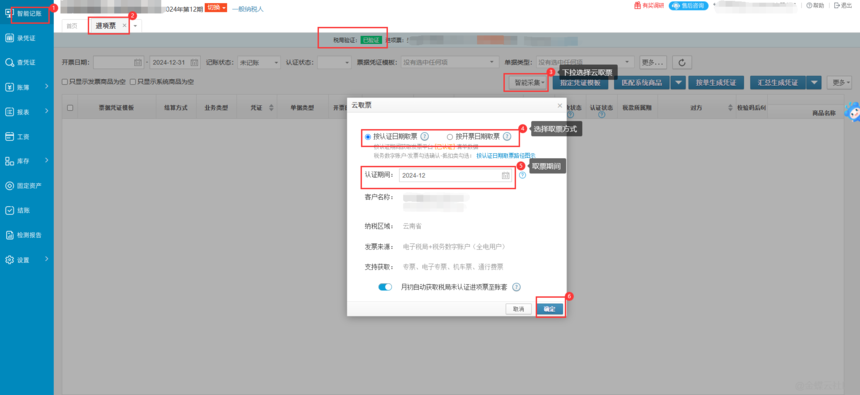Open the 票据凭证模板 dropdown
The height and width of the screenshot is (395, 860).
coord(450,63)
